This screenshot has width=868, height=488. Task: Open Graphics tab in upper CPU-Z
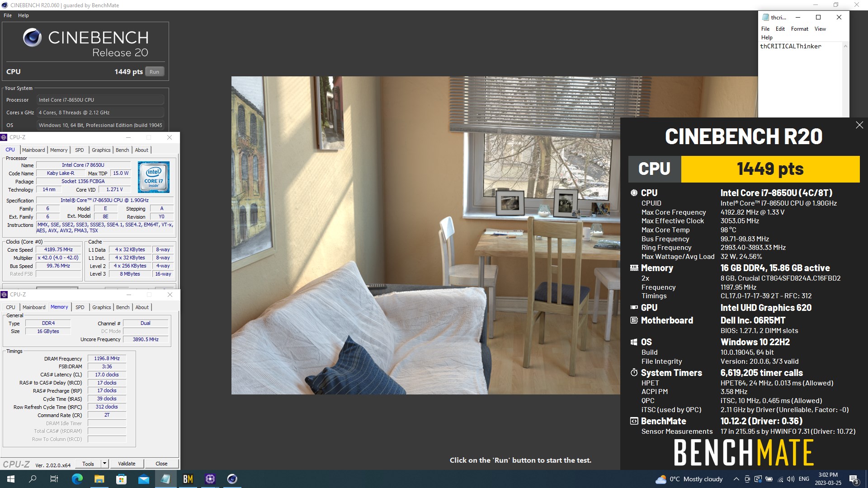tap(101, 150)
